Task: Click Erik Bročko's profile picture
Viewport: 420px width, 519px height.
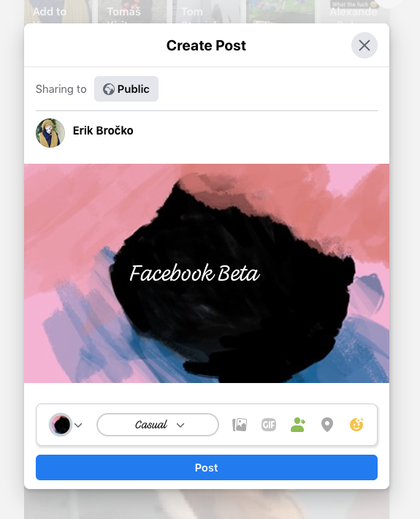Action: tap(50, 133)
